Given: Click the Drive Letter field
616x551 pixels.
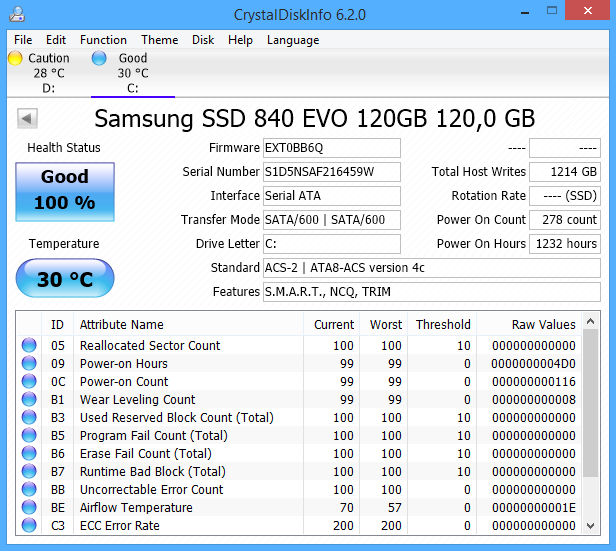Looking at the screenshot, I should pos(332,244).
